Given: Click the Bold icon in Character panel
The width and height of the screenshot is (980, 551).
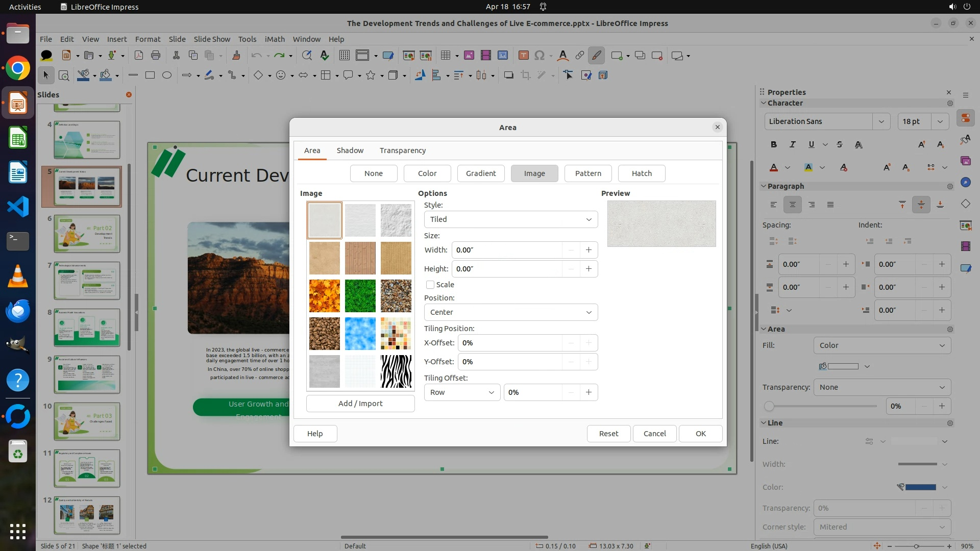Looking at the screenshot, I should (774, 144).
